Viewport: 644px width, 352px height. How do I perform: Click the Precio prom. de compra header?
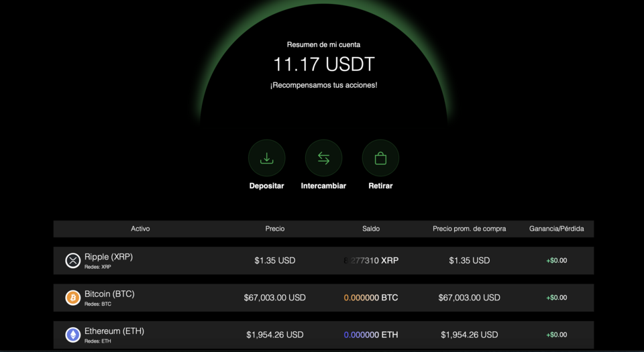coord(469,229)
